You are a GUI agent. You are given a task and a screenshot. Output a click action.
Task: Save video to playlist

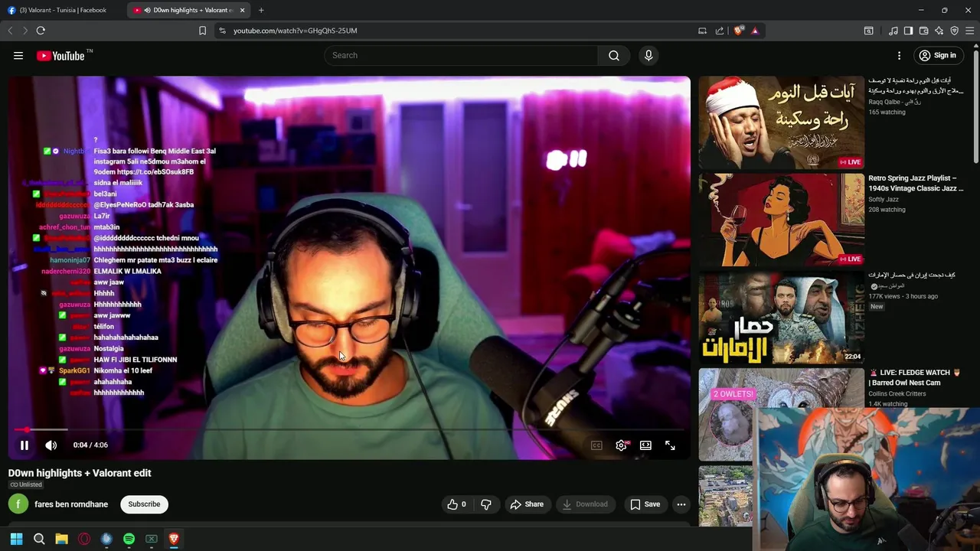tap(645, 504)
